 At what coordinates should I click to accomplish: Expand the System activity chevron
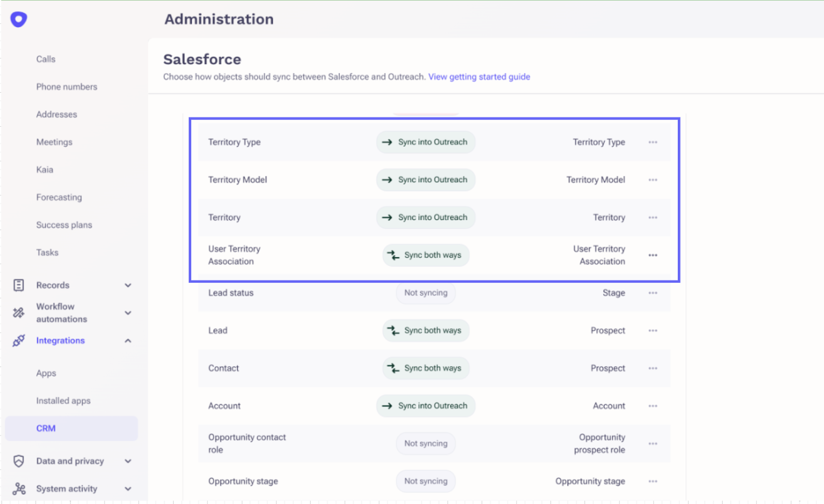click(128, 489)
